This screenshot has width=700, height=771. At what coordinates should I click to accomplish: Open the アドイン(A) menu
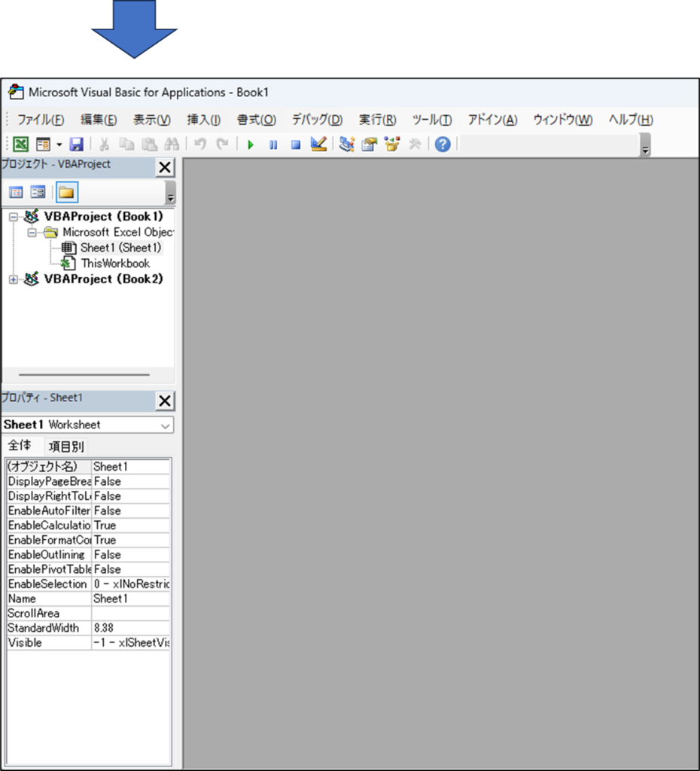click(x=492, y=120)
